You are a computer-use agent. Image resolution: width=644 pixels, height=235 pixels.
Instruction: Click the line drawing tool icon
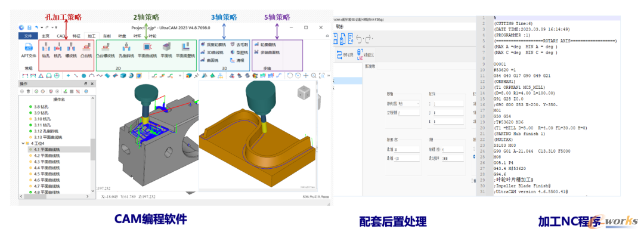pyautogui.click(x=76, y=76)
